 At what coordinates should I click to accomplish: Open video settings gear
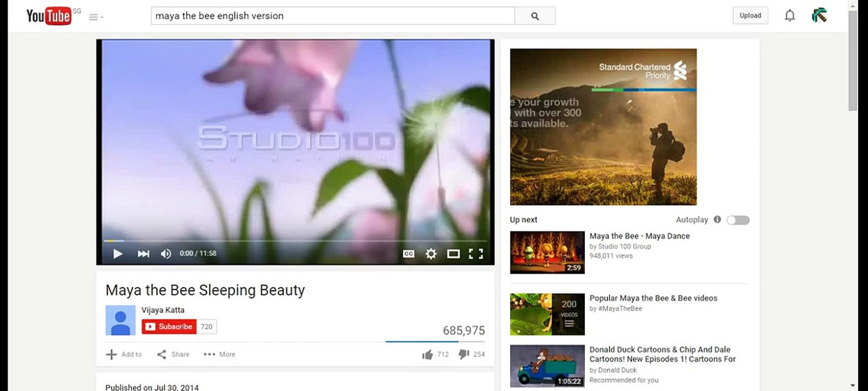(431, 254)
